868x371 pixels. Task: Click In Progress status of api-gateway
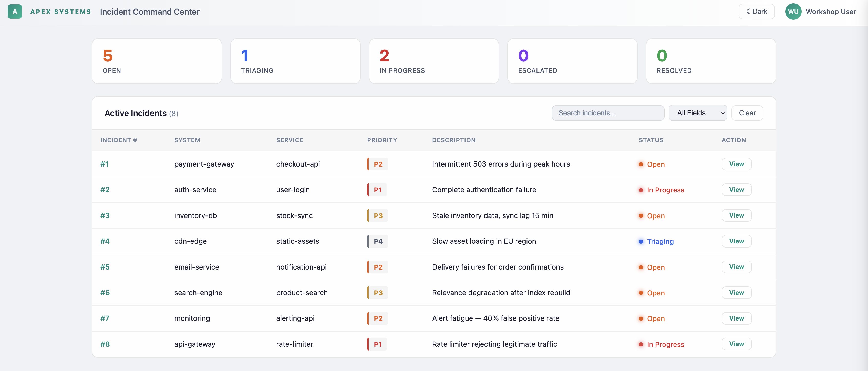coord(662,344)
